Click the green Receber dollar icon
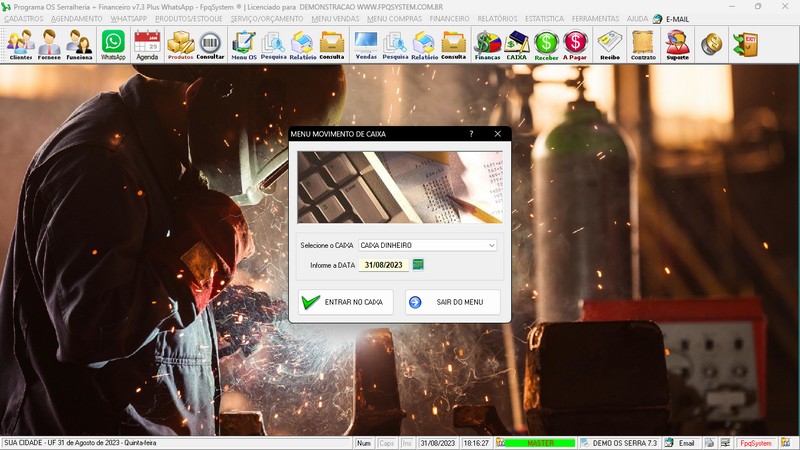This screenshot has height=450, width=800. (546, 45)
